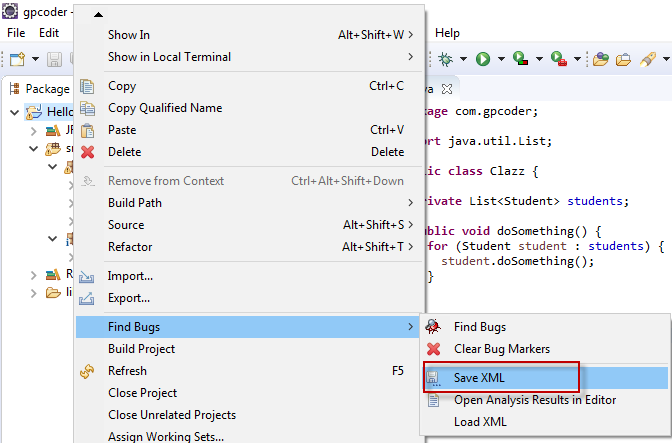Screen dimensions: 672x443
Task: Click the Open Task briefcase icon
Action: pos(623,60)
